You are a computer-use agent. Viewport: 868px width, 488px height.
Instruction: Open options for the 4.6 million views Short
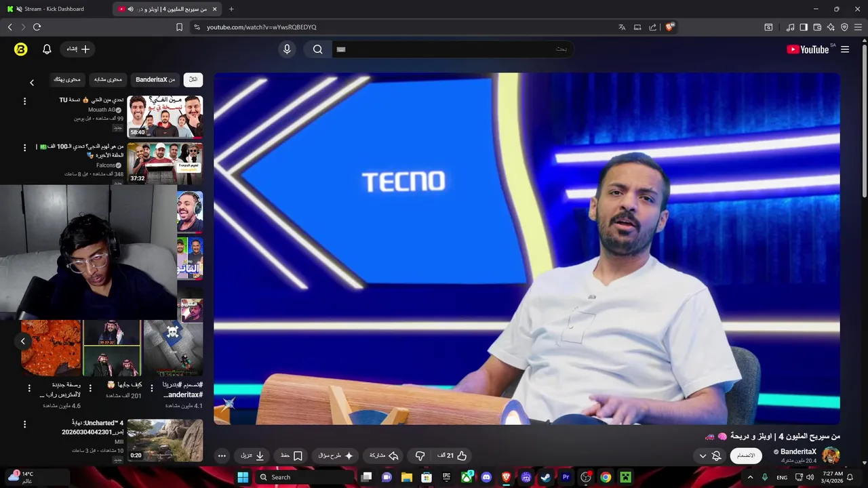pos(29,388)
